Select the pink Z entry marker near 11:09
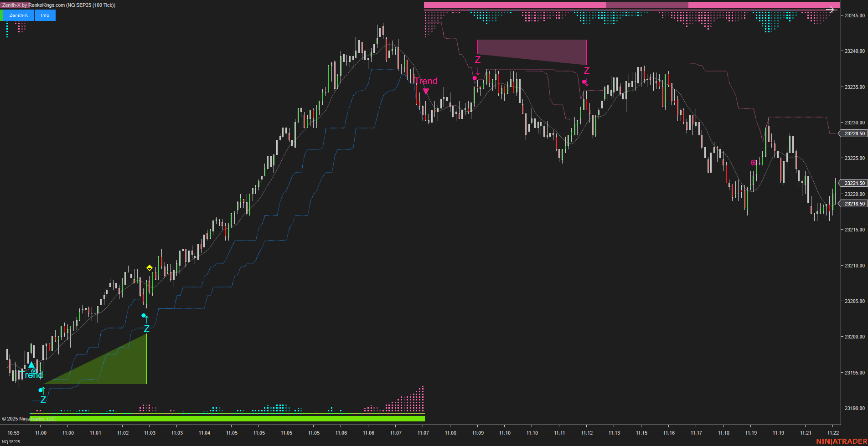The height and width of the screenshot is (446, 868). pyautogui.click(x=477, y=59)
